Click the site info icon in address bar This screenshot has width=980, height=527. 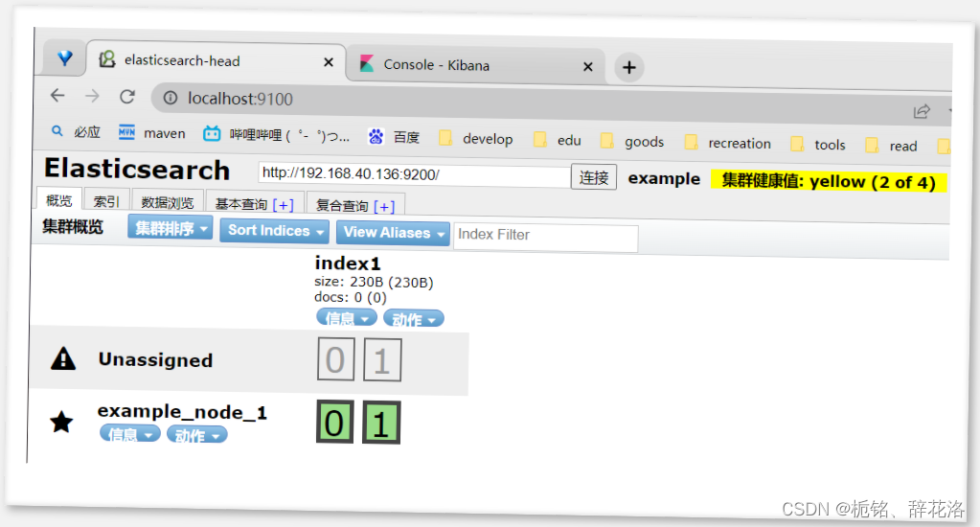point(171,98)
